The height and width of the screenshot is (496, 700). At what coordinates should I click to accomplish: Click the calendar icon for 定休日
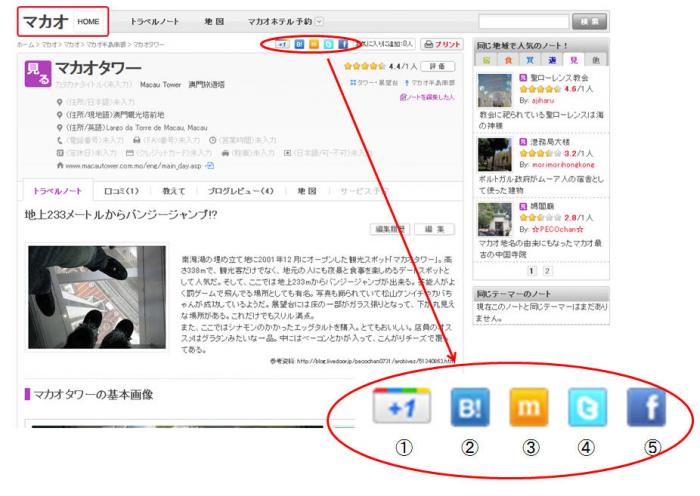coord(60,153)
